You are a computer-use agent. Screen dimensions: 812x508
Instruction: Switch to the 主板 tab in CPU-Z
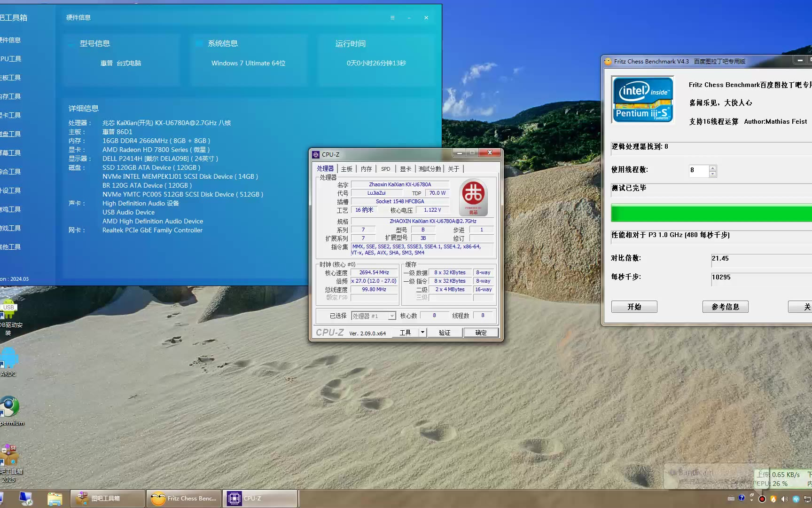347,169
